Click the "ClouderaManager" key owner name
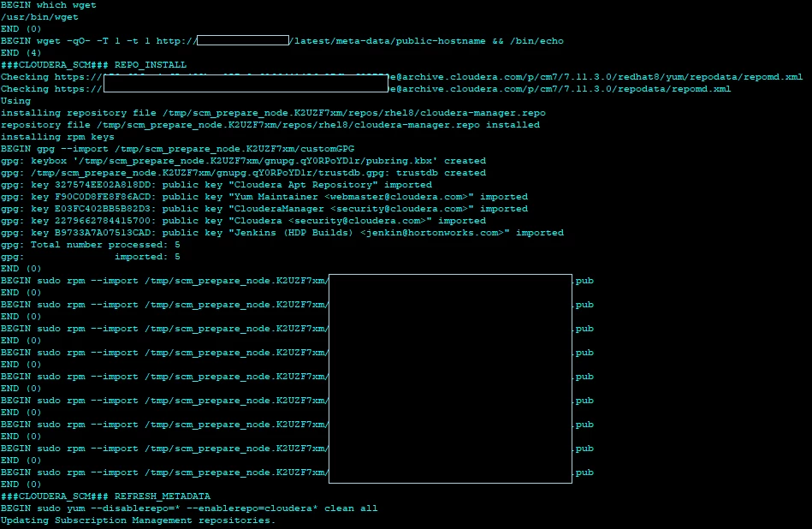Screen dimensions: 812x529 point(280,209)
